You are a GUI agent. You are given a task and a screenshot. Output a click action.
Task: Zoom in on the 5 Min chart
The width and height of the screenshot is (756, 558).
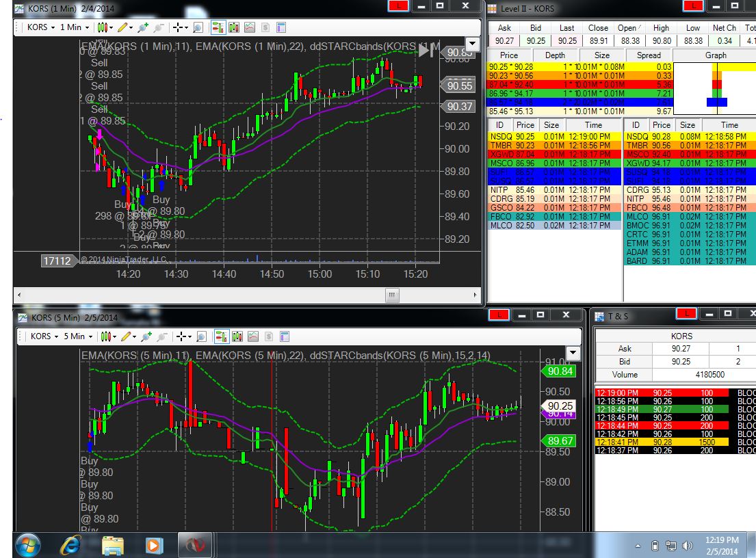tap(146, 336)
